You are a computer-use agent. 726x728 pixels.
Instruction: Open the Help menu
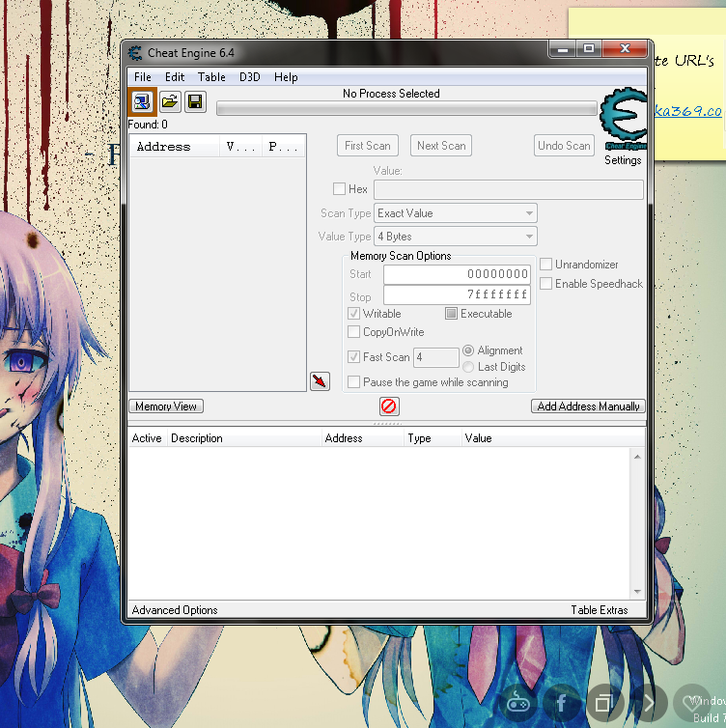tap(286, 77)
